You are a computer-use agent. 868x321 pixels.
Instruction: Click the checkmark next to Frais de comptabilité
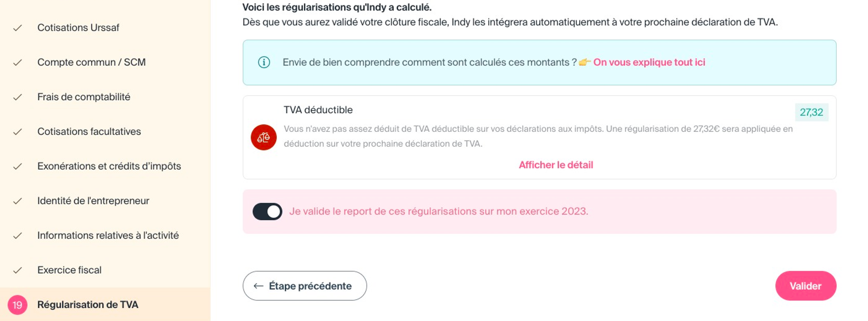click(x=17, y=97)
